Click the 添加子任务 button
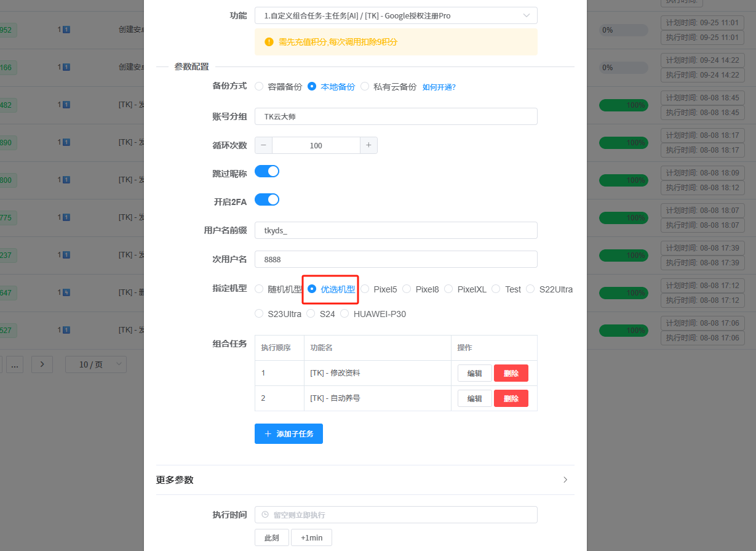The width and height of the screenshot is (756, 551). (x=288, y=433)
